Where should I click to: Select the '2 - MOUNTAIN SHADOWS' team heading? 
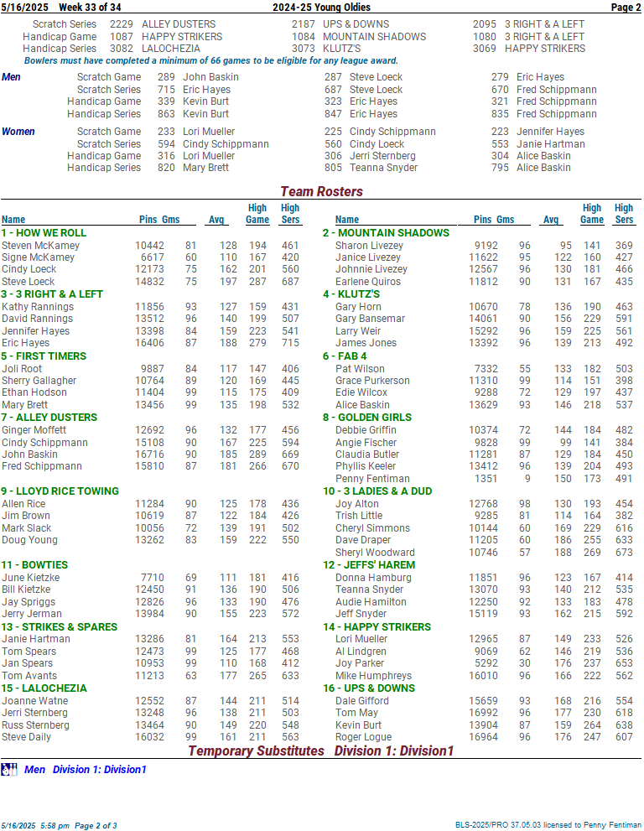pos(386,233)
